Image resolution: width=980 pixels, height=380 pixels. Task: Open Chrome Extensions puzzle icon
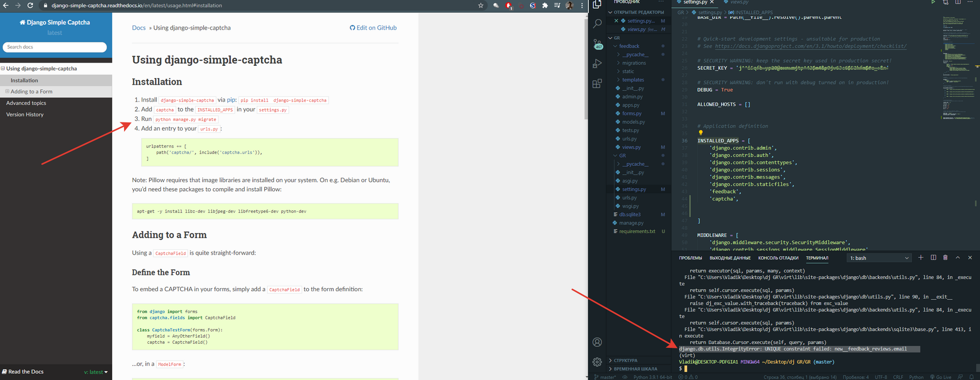[545, 6]
